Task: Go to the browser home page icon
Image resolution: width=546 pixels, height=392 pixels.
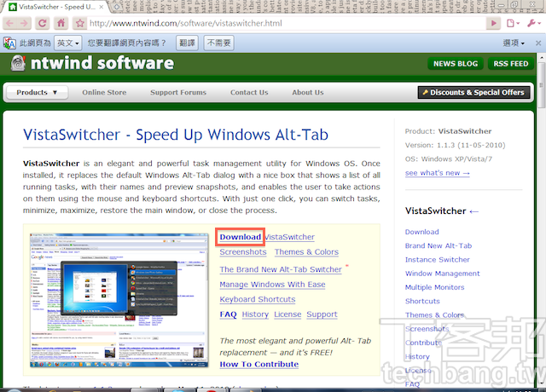Action: (x=60, y=23)
